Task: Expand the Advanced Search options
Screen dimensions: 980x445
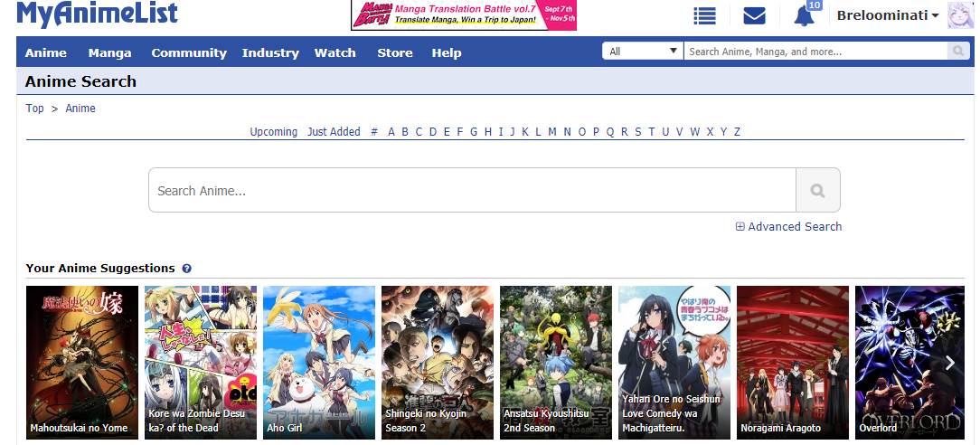Action: click(788, 227)
